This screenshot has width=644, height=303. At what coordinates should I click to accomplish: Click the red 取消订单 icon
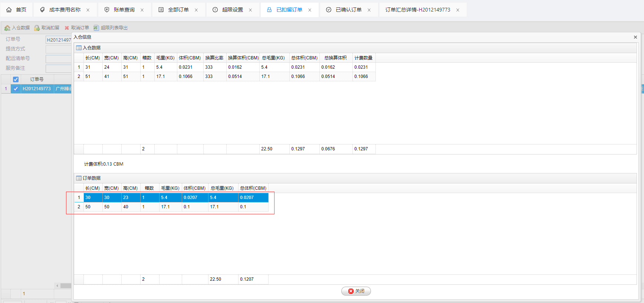[67, 28]
